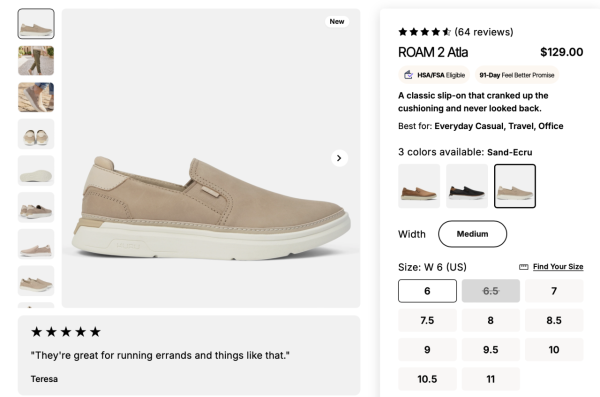Select the brown shoe color swatch

(x=419, y=186)
